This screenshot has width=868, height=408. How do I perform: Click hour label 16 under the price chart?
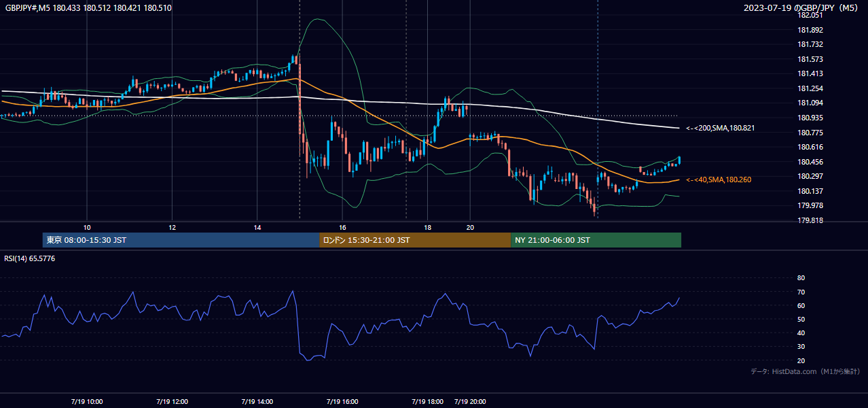coord(342,227)
